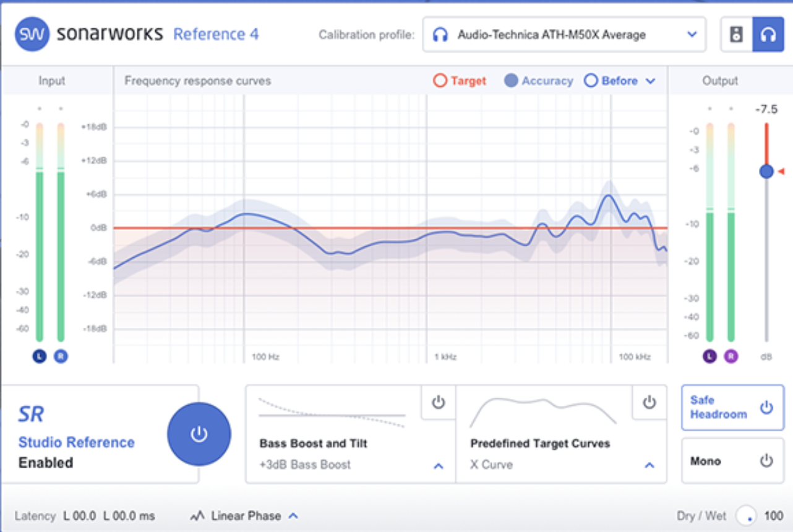Screen dimensions: 793x532
Task: Toggle Bass Boost and Tilt power
Action: (438, 403)
